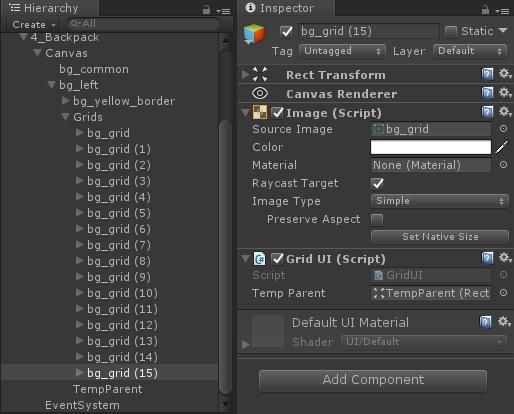Disable the Grid UI (Script) component checkbox
The image size is (514, 414).
[277, 259]
